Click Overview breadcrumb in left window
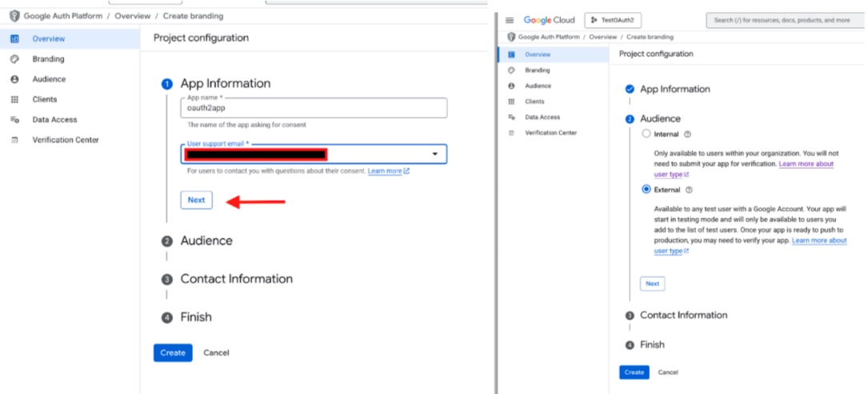The height and width of the screenshot is (394, 868). [133, 16]
